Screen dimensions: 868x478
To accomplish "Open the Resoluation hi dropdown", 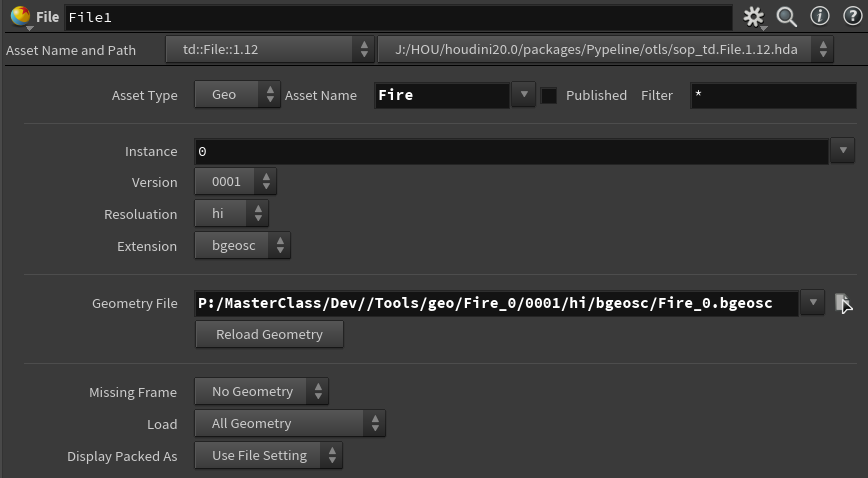I will [231, 214].
